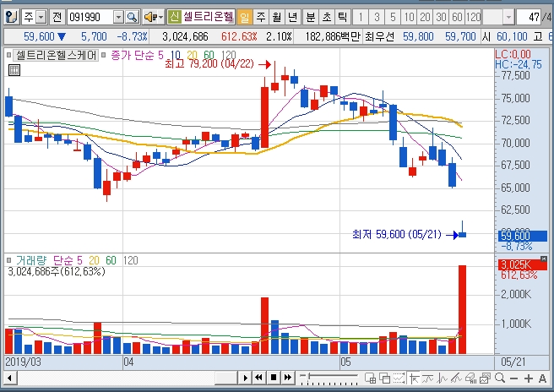Toggle the 셀트리온헬스케어 price series indicator square
The width and height of the screenshot is (554, 392).
8,55
